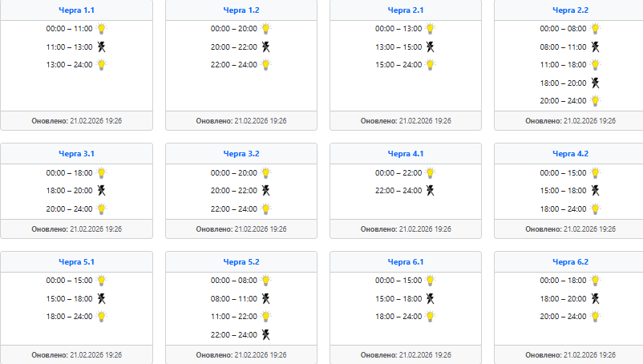Click the power-off icon in Черга 2.1 at 13:00 – 15:00

click(x=431, y=47)
